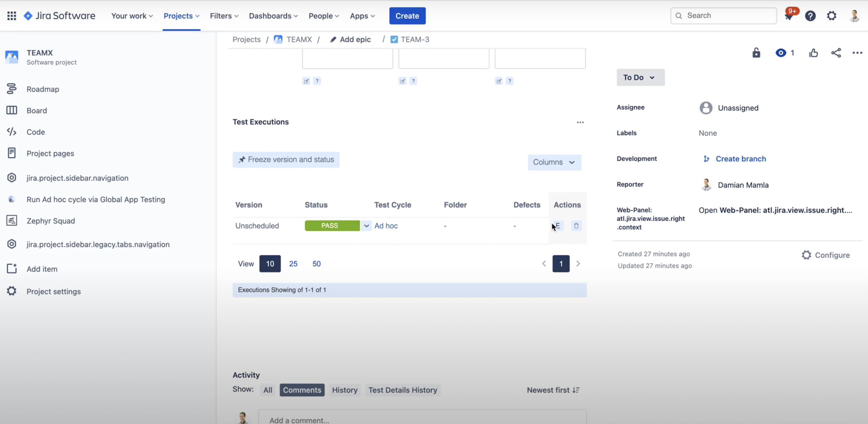Open the Dashboards menu
868x424 pixels.
point(273,16)
